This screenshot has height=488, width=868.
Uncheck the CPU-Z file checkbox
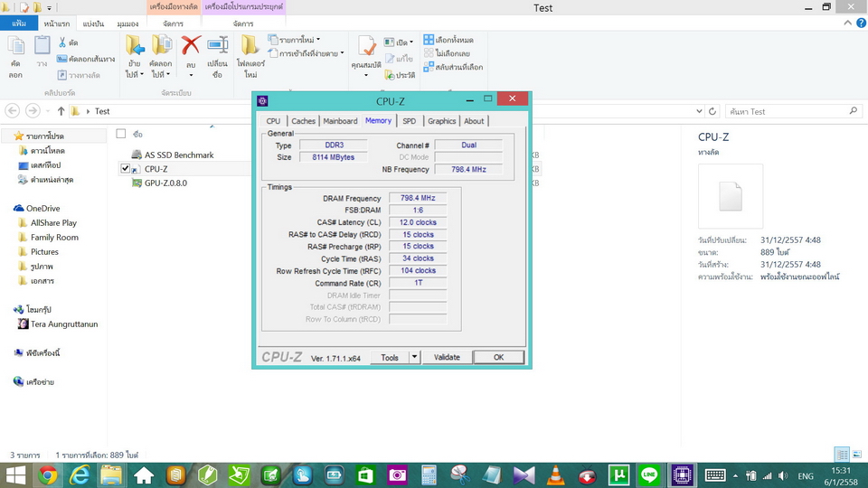tap(125, 168)
